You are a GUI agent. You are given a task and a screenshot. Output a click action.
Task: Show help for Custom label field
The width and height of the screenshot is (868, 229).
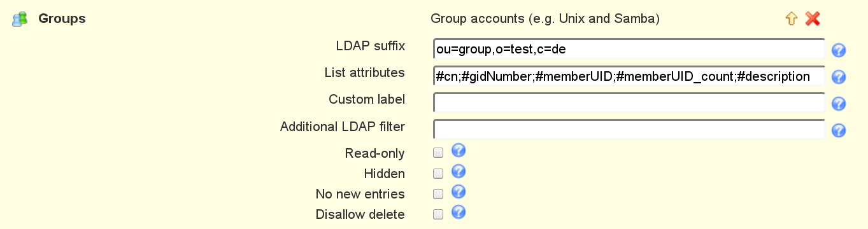pos(839,104)
